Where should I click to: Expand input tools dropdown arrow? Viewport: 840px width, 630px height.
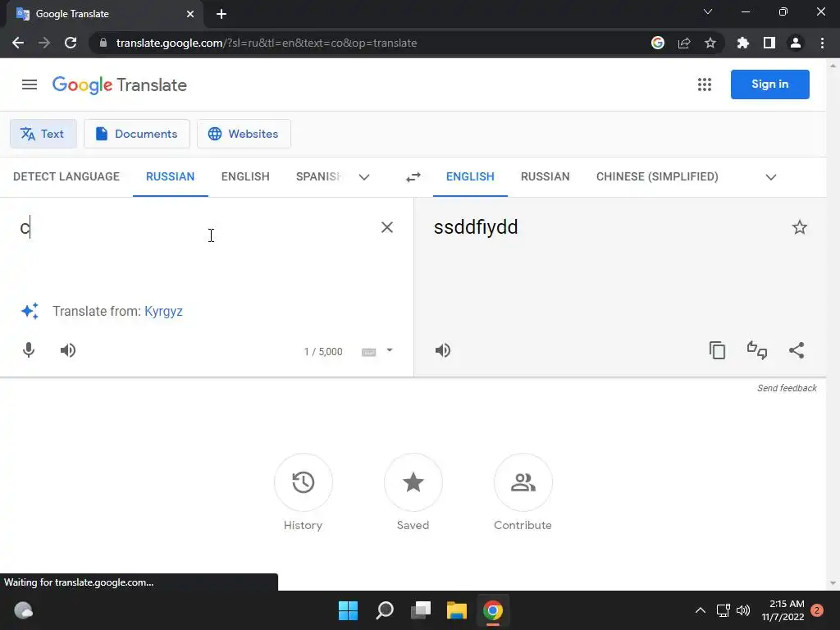[390, 350]
